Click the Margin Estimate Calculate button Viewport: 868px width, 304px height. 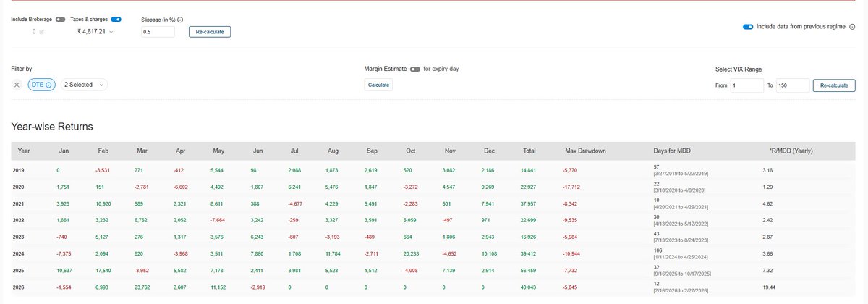[378, 85]
